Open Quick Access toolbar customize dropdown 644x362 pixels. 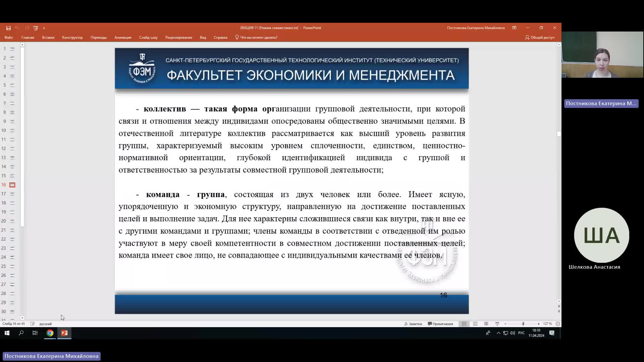pyautogui.click(x=44, y=28)
